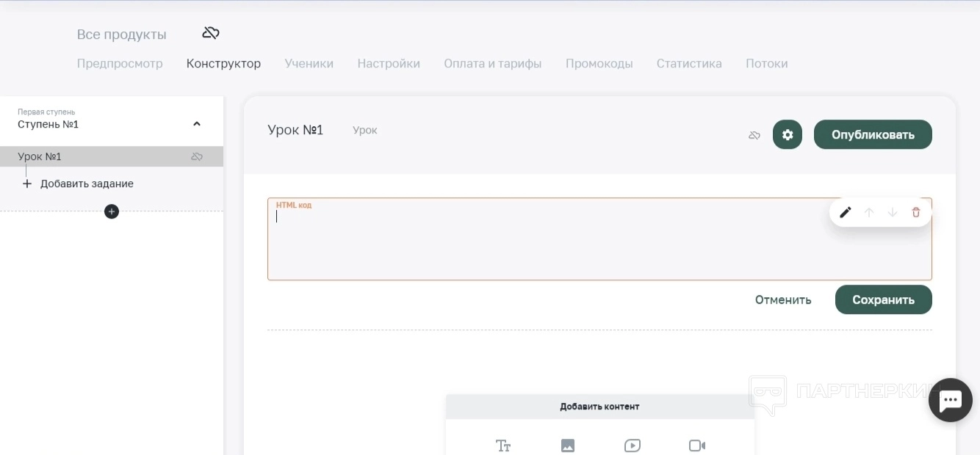This screenshot has width=980, height=455.
Task: Click the pencil edit icon on HTML block
Action: coord(846,212)
